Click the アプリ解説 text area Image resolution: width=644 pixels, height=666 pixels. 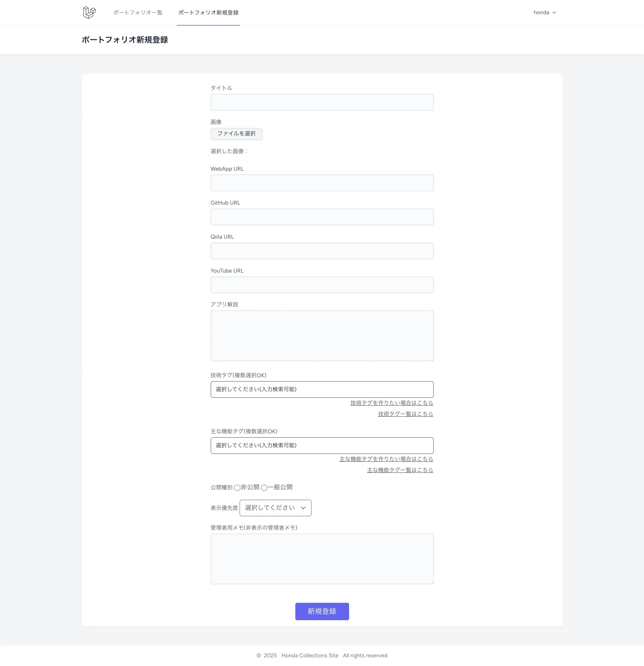[x=322, y=336]
